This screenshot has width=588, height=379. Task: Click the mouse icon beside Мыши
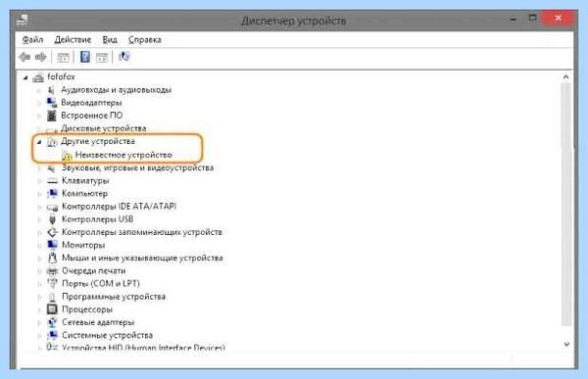coord(52,258)
